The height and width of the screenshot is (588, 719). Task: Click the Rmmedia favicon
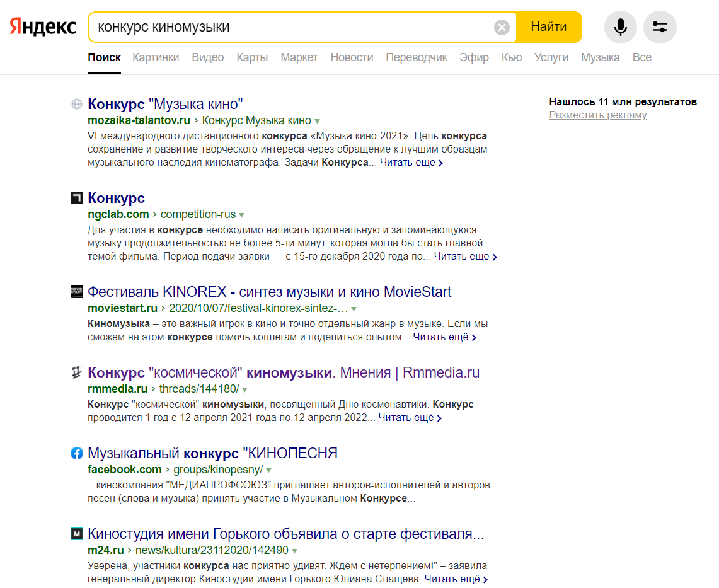(77, 372)
